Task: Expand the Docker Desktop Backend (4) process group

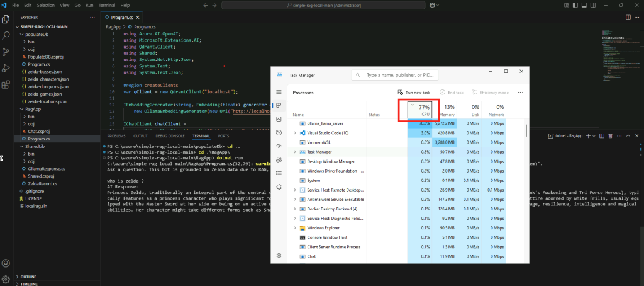Action: point(294,209)
